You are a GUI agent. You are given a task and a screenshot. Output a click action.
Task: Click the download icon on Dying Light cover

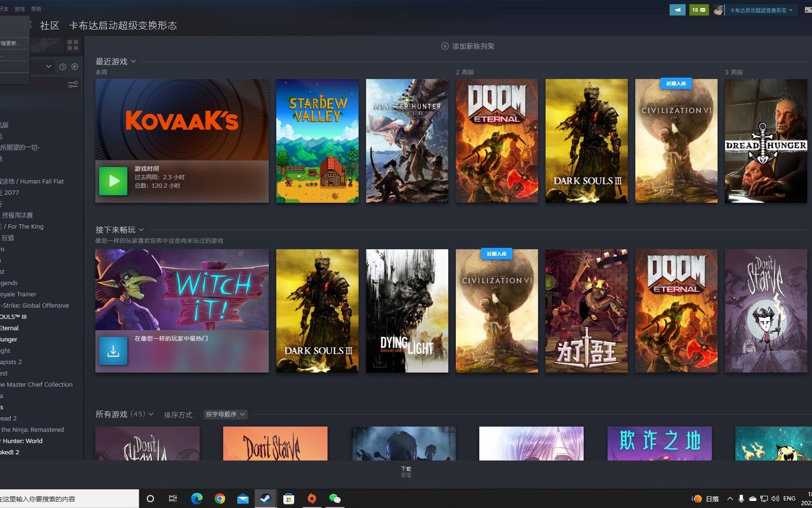pos(379,361)
